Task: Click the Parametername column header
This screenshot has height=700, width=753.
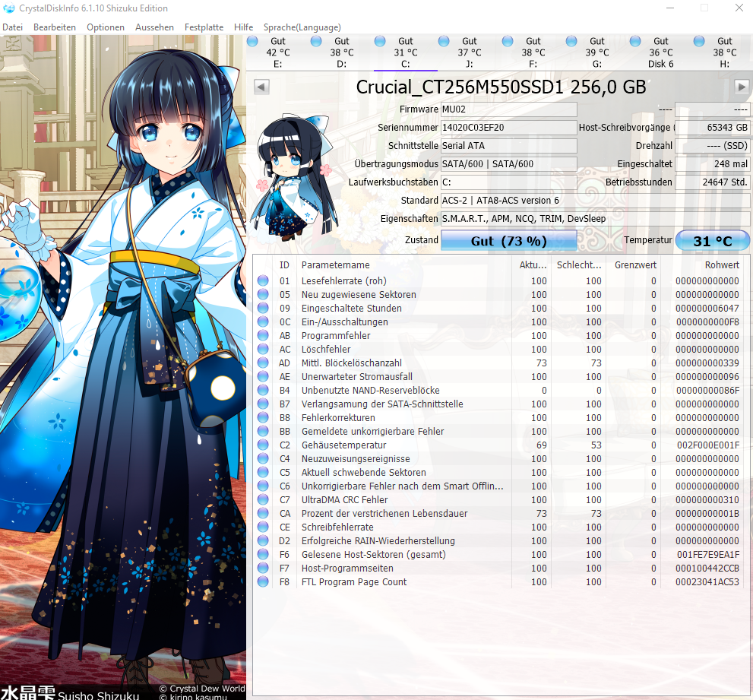Action: coord(404,264)
